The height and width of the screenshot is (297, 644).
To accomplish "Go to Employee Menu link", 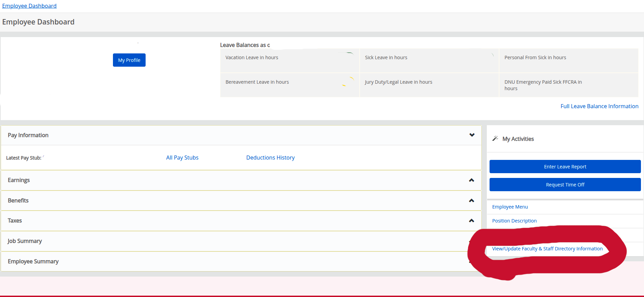I will [510, 207].
